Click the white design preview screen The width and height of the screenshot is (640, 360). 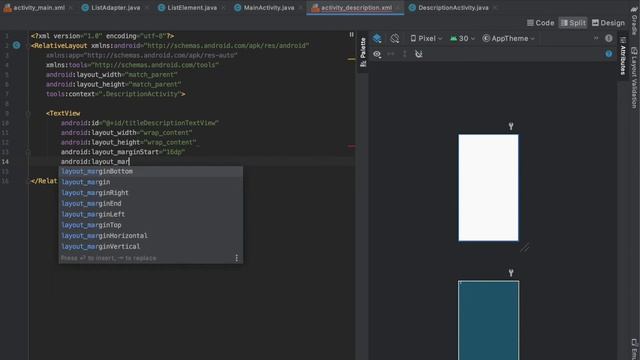click(488, 188)
